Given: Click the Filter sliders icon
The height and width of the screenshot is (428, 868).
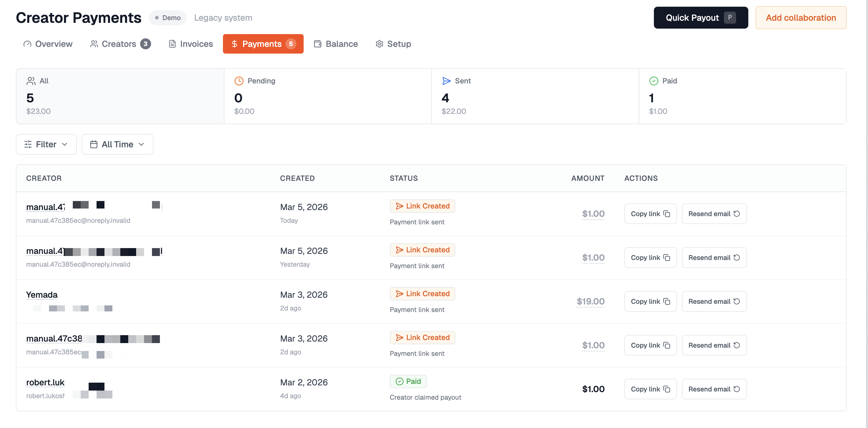Looking at the screenshot, I should tap(28, 144).
